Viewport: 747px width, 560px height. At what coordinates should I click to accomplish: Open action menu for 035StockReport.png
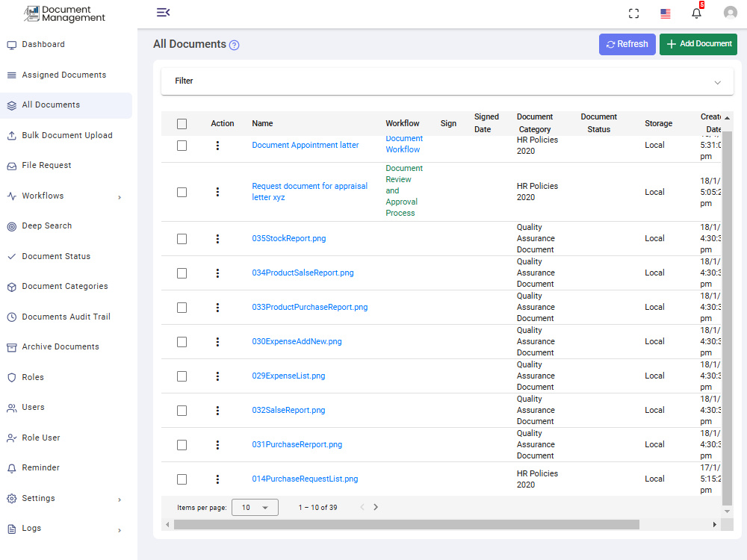coord(217,239)
